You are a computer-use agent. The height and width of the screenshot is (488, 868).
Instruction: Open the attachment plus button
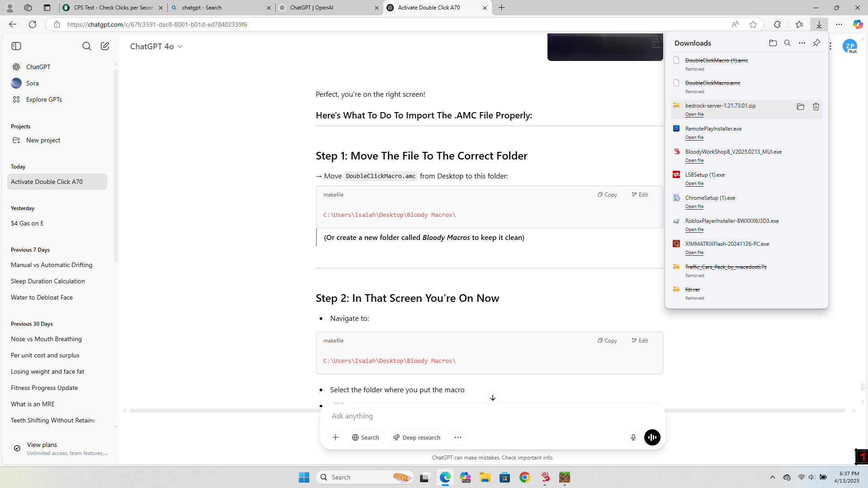tap(335, 437)
